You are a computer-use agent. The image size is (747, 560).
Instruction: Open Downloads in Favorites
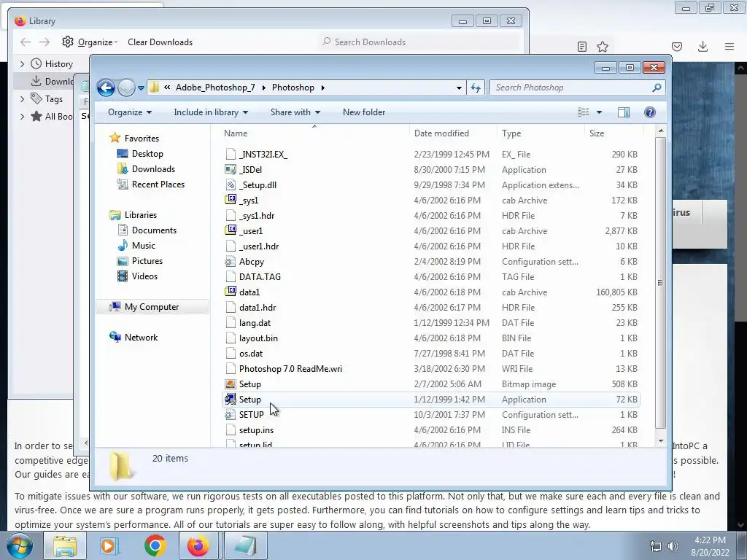pos(153,169)
